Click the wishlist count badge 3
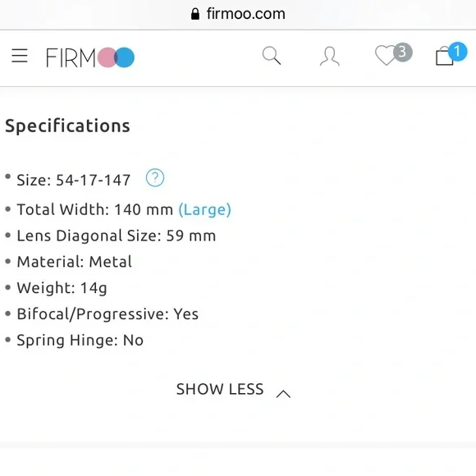This screenshot has height=476, width=476. [402, 53]
